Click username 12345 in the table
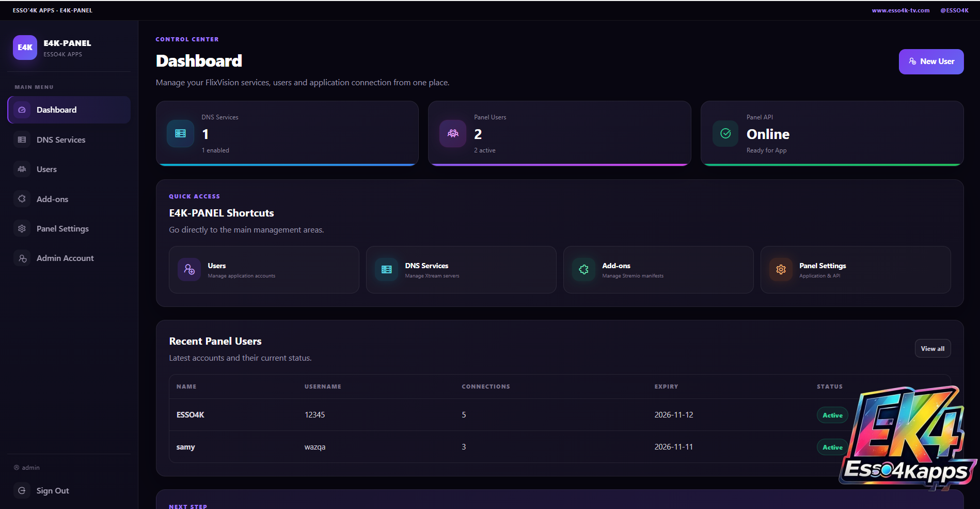This screenshot has width=980, height=509. coord(314,415)
